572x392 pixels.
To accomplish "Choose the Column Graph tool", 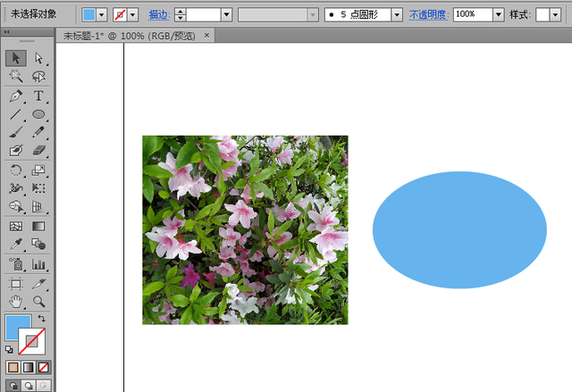I will click(38, 263).
